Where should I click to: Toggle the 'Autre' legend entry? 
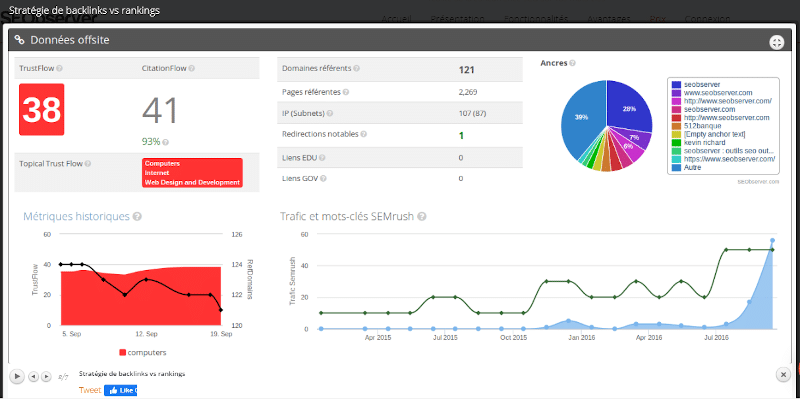[x=687, y=167]
